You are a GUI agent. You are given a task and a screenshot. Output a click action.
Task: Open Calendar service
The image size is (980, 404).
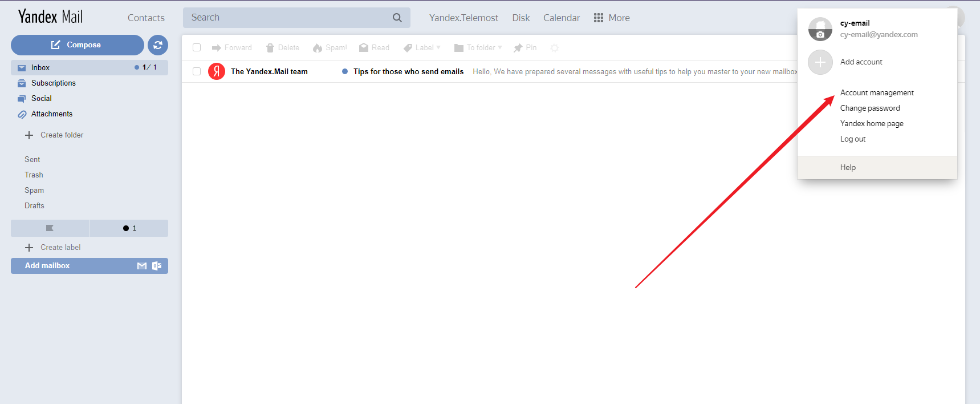coord(562,18)
